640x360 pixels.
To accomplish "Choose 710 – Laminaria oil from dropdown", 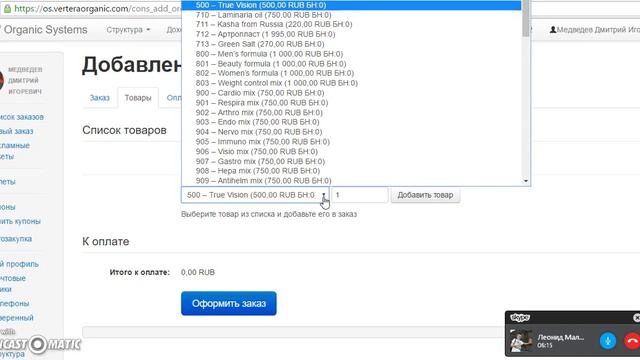I will (x=351, y=15).
